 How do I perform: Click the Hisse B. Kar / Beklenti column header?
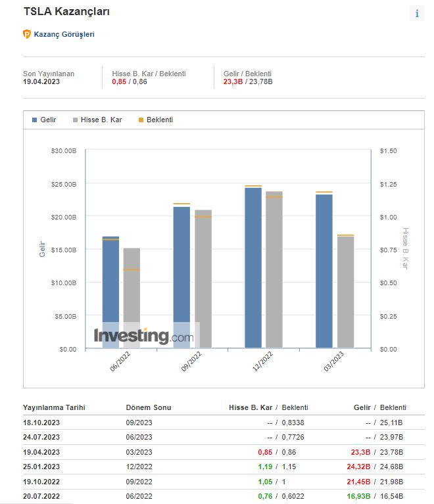tap(268, 407)
